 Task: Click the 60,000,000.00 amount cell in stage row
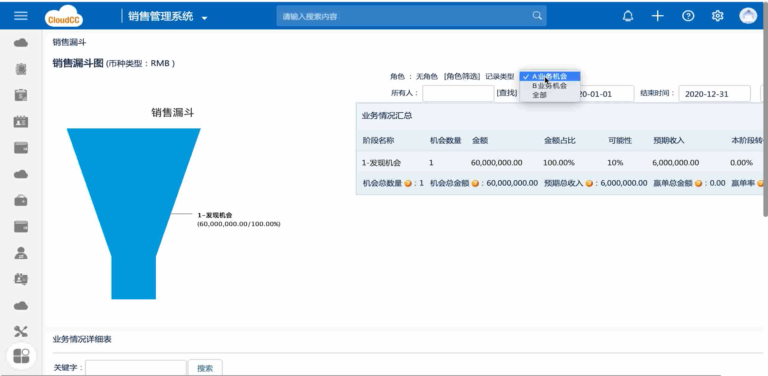(x=496, y=163)
